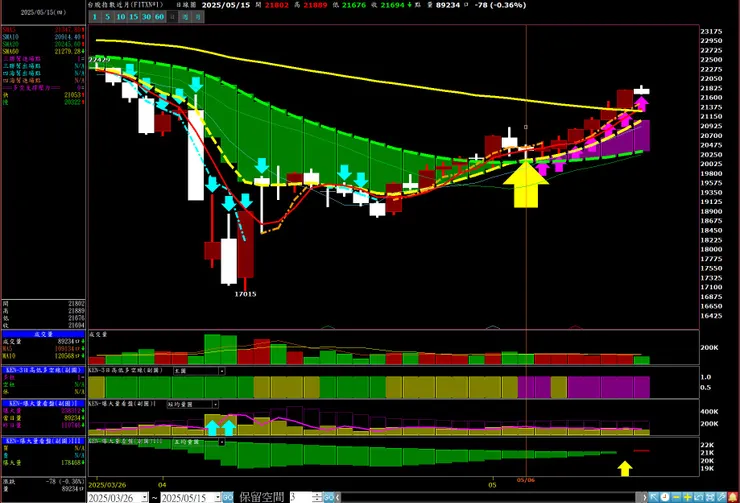
Task: Click 16425 on the price axis
Action: [711, 316]
